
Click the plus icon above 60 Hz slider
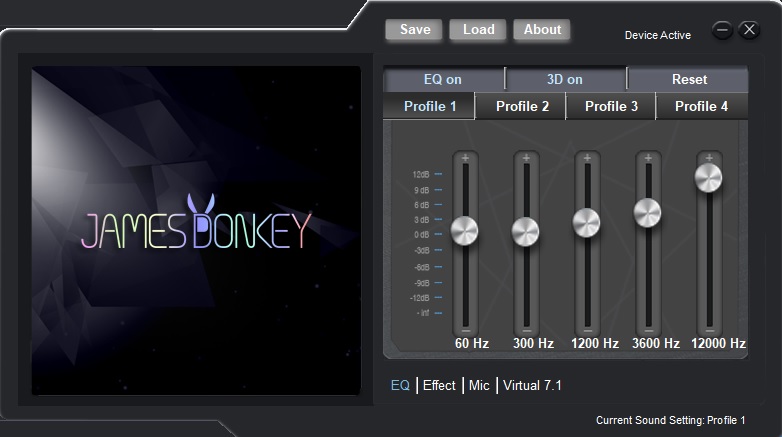(465, 158)
